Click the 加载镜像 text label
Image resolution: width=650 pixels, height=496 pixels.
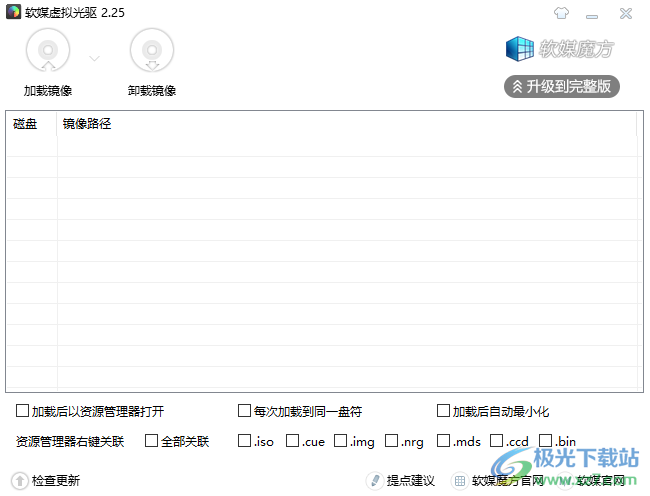click(x=48, y=91)
